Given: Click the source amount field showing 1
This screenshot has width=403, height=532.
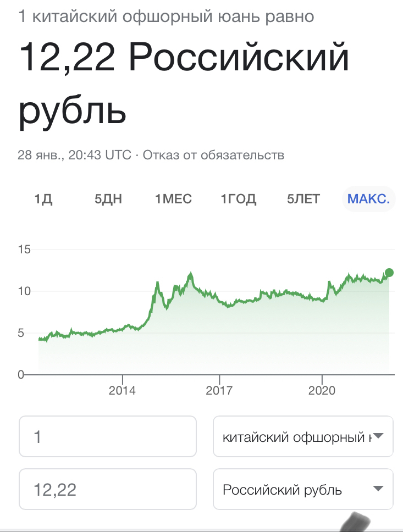Looking at the screenshot, I should pos(108,437).
